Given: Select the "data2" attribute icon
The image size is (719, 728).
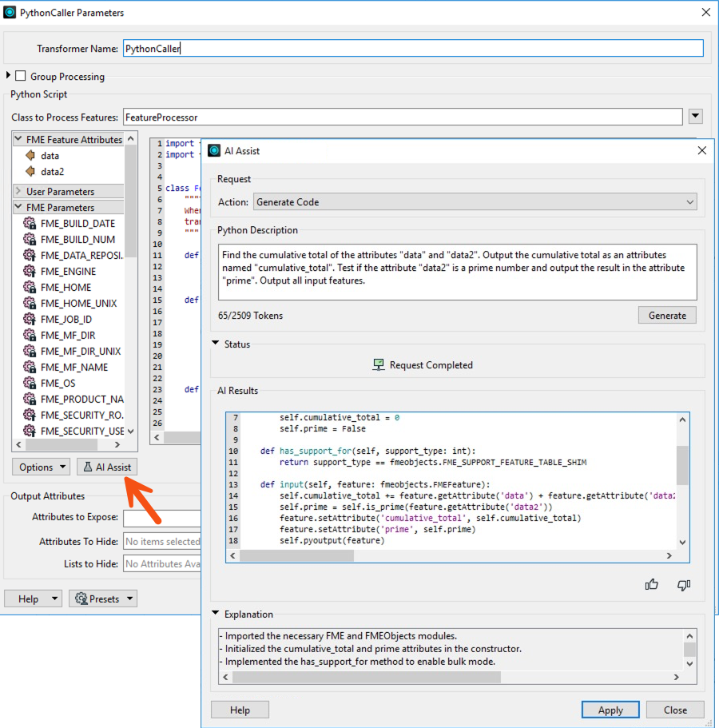Looking at the screenshot, I should click(30, 171).
